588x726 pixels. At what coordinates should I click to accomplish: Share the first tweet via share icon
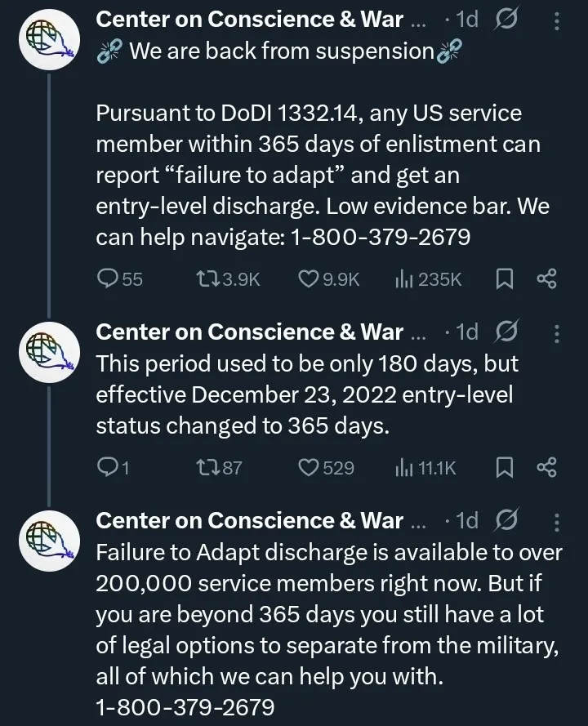click(546, 279)
